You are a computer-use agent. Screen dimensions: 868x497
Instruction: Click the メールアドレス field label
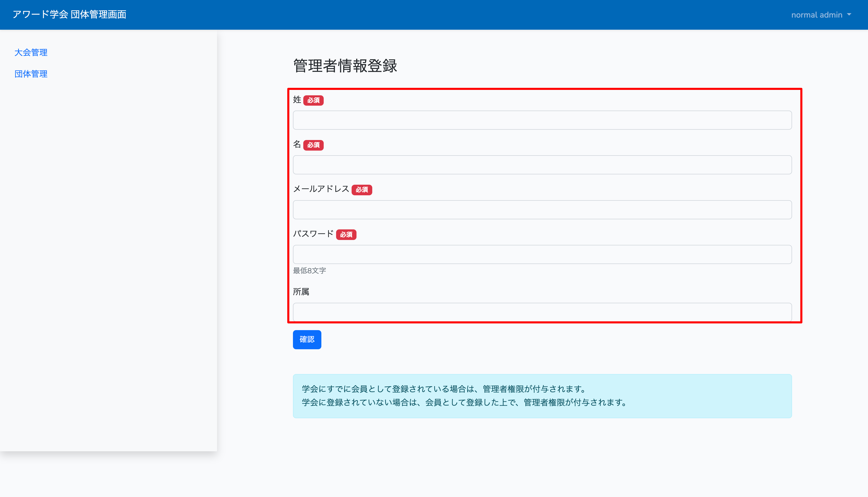tap(321, 189)
